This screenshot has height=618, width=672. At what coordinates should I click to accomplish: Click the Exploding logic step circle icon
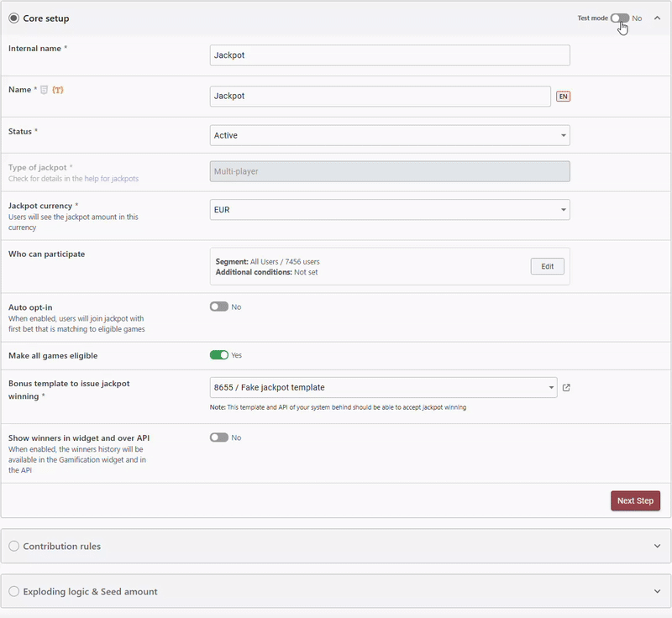13,591
